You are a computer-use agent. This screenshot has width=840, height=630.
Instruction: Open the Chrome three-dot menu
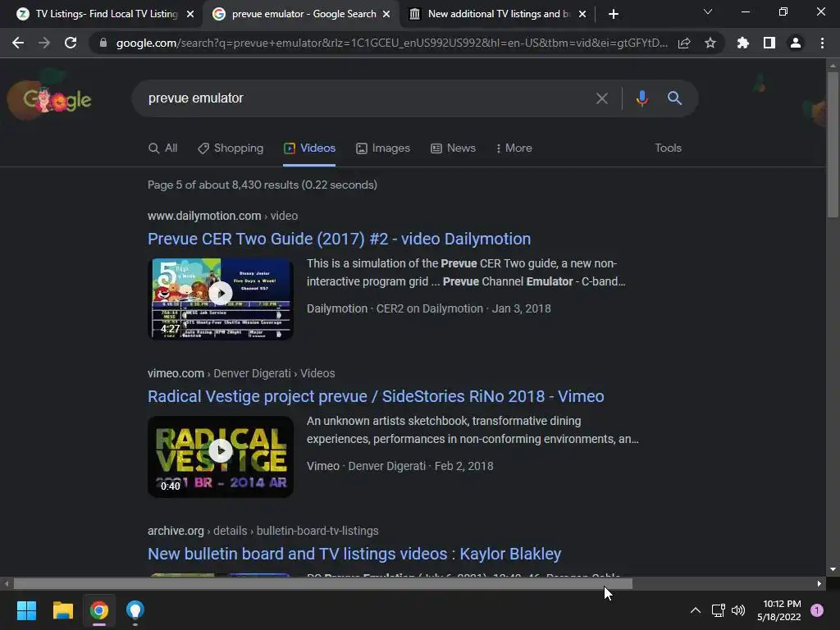[822, 43]
